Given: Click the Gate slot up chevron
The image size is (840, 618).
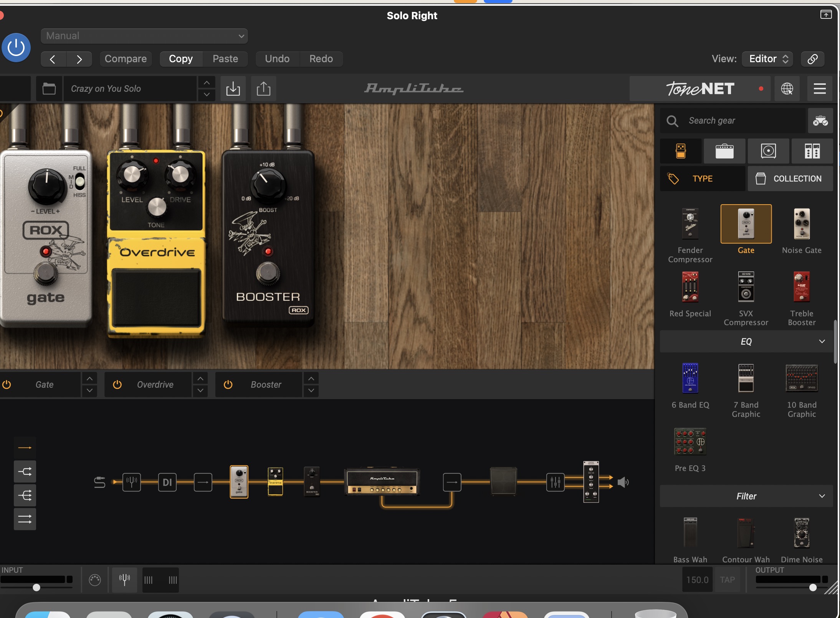Looking at the screenshot, I should point(89,378).
